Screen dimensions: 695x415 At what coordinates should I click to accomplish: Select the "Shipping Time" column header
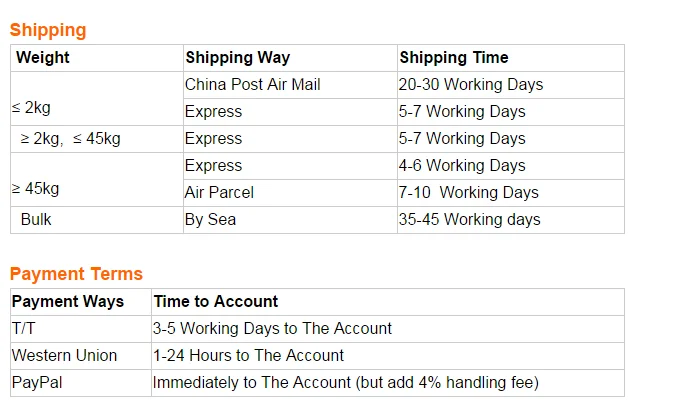pos(453,58)
